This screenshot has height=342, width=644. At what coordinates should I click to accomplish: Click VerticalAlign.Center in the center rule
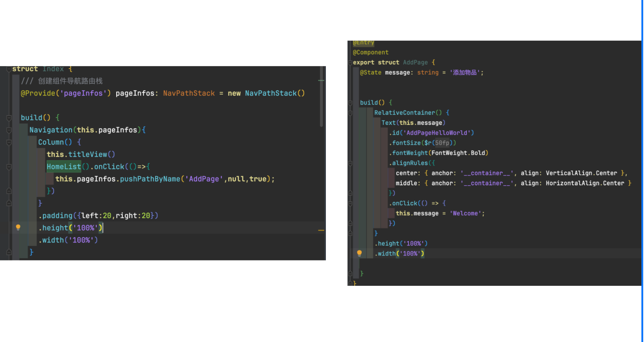point(581,173)
